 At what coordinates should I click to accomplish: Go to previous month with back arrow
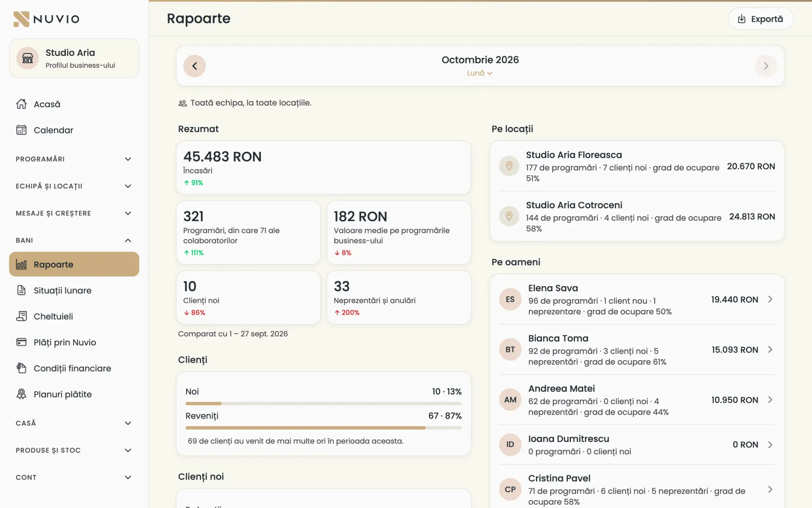point(194,66)
